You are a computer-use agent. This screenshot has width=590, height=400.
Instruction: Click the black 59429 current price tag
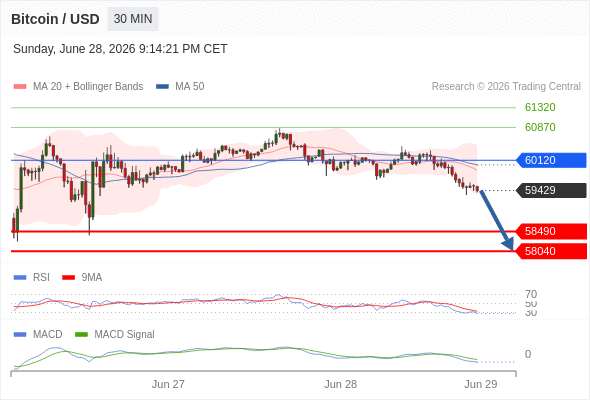551,190
